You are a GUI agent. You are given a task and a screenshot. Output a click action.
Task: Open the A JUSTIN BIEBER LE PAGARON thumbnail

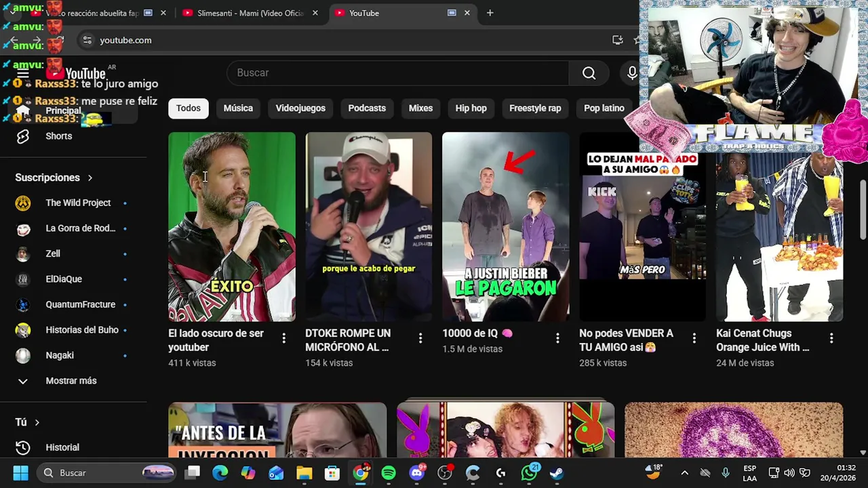505,227
